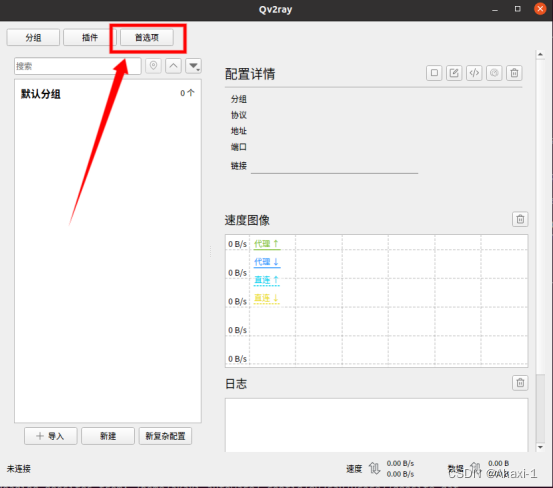553x488 pixels.
Task: Open the 插件 (Plugins) button
Action: click(x=90, y=37)
